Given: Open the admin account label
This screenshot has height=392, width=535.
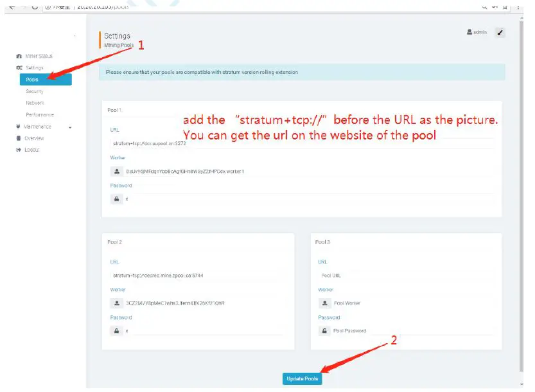Looking at the screenshot, I should coord(480,32).
